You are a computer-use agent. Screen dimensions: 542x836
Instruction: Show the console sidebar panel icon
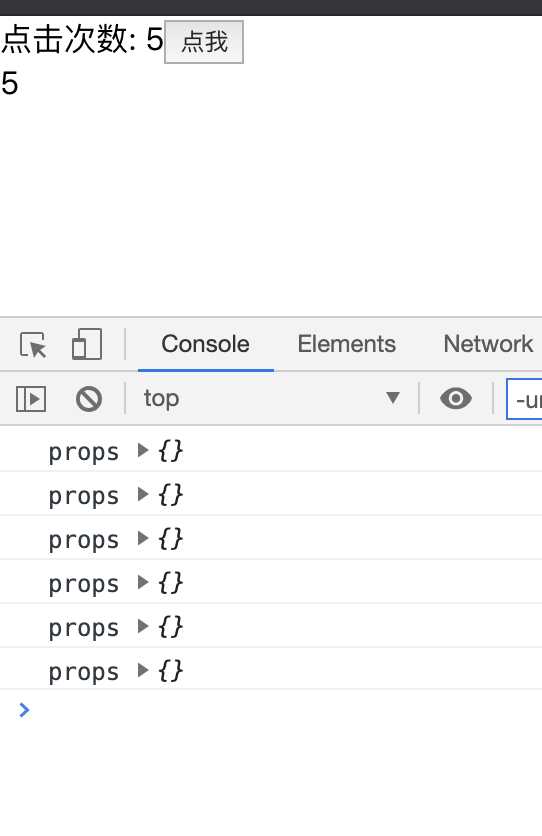[31, 399]
